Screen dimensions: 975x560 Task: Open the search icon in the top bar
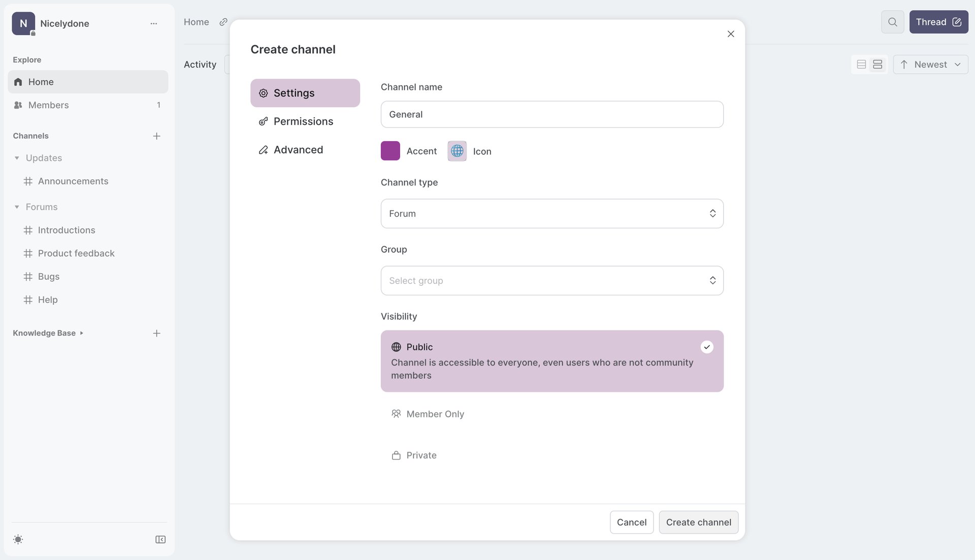(892, 22)
